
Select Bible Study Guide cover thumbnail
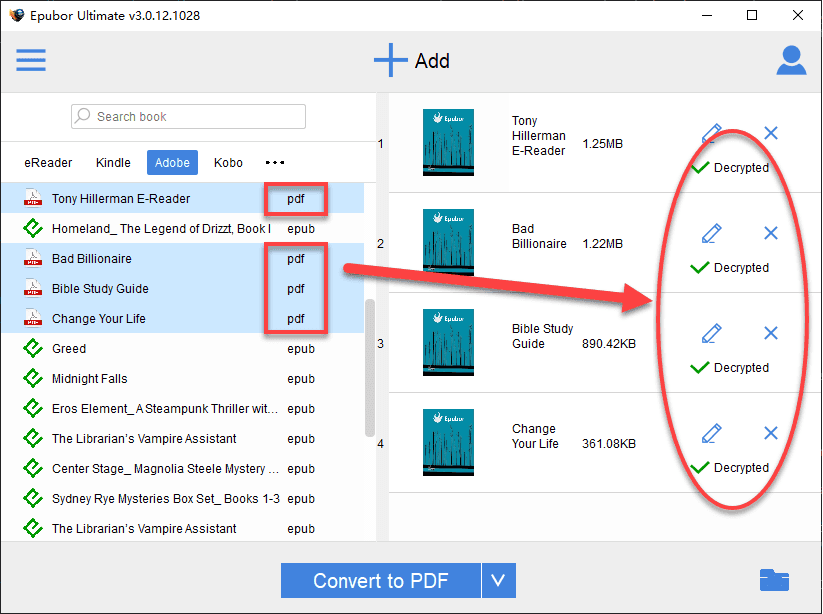[448, 342]
